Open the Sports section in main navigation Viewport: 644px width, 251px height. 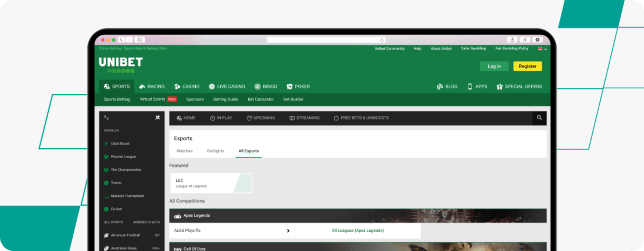click(117, 87)
